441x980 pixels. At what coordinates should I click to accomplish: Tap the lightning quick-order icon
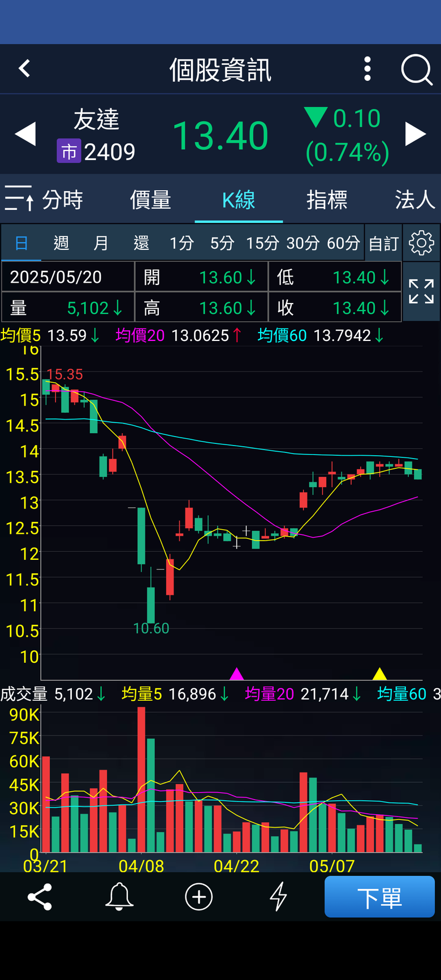(x=278, y=897)
